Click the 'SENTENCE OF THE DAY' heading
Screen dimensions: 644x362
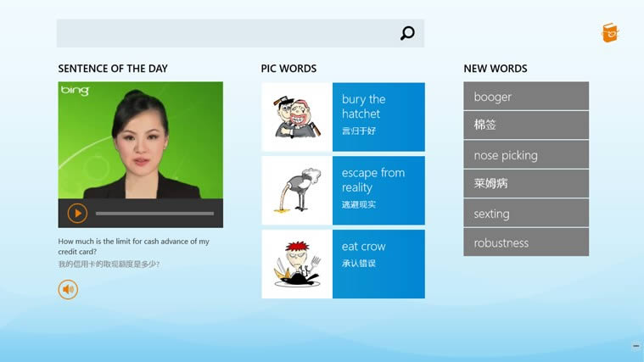pyautogui.click(x=113, y=69)
